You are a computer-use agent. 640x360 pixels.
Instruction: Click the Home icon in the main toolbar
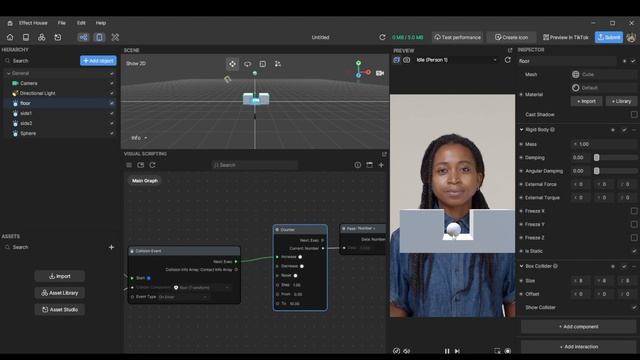[10, 37]
